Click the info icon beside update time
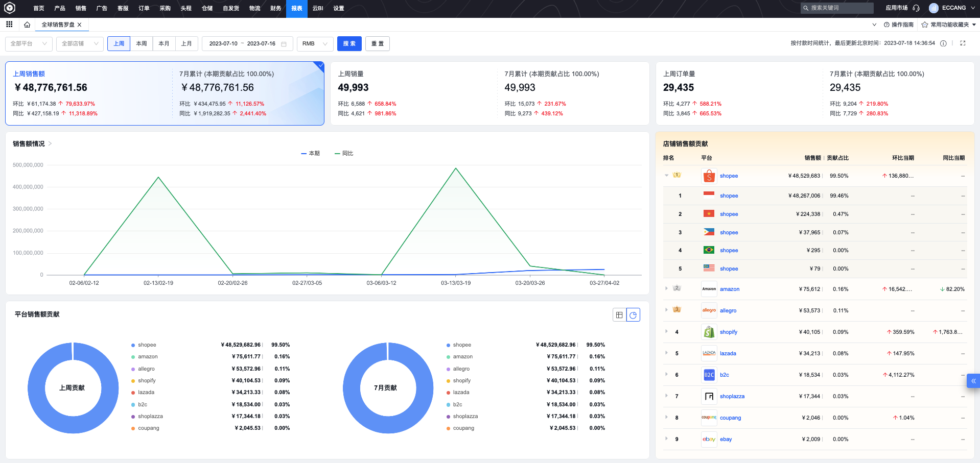The height and width of the screenshot is (463, 980). (943, 43)
